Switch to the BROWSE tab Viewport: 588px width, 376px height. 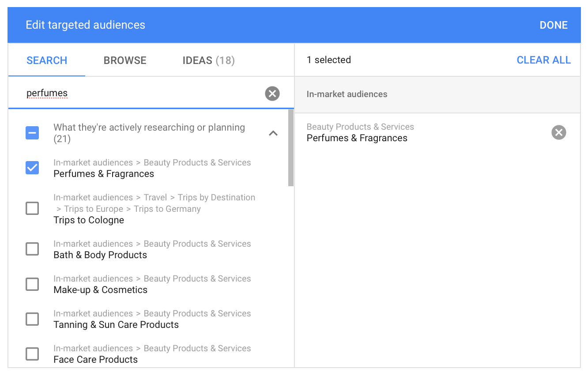pos(125,60)
